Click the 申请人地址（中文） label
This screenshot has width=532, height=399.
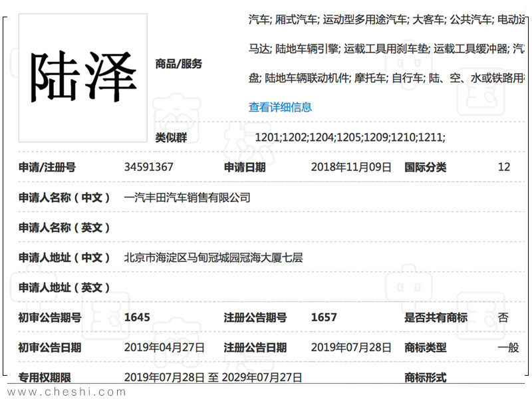(x=64, y=257)
